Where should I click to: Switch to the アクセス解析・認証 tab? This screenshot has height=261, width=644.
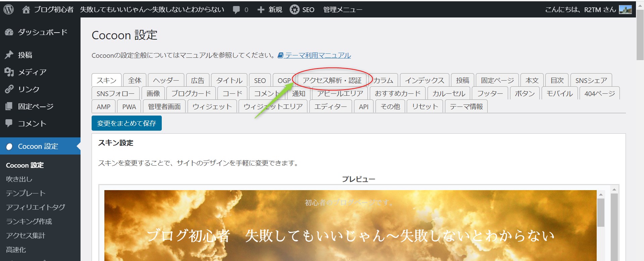(332, 80)
